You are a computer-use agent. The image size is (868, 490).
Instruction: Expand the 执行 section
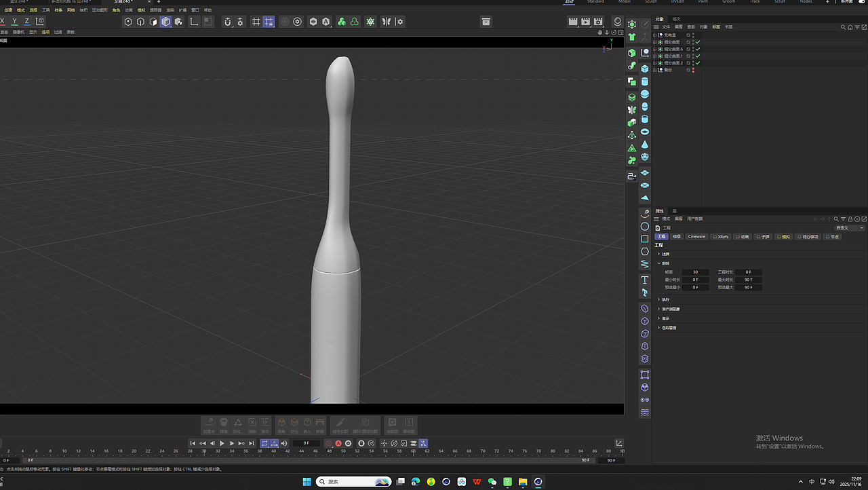pos(658,299)
